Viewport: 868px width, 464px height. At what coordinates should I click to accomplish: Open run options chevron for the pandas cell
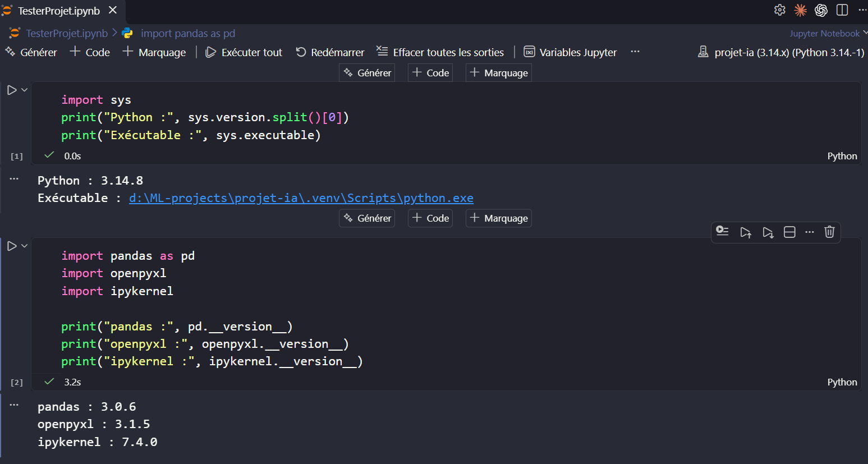click(x=24, y=246)
